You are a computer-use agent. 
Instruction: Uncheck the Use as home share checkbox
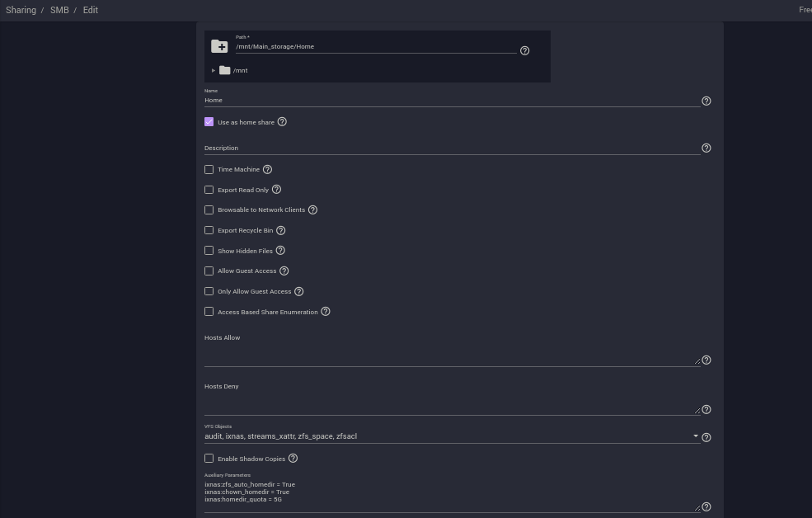(x=209, y=122)
